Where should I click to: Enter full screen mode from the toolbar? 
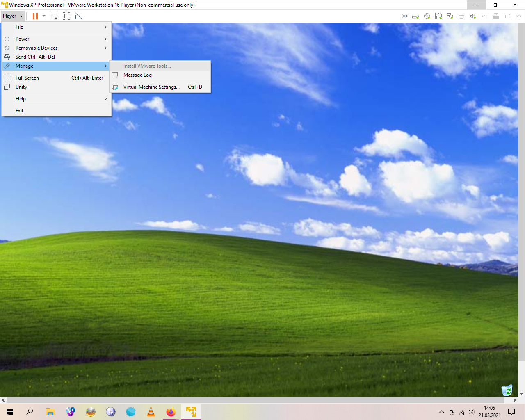(x=66, y=16)
